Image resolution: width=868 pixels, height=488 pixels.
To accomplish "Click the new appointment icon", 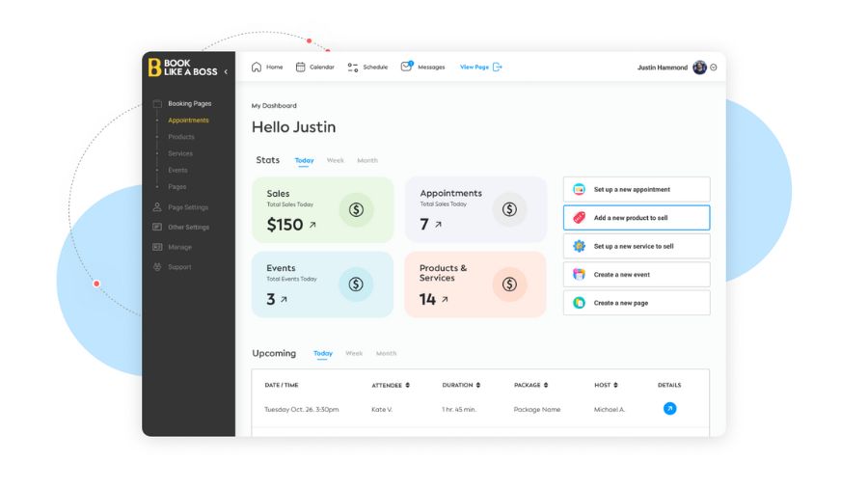I will tap(579, 189).
